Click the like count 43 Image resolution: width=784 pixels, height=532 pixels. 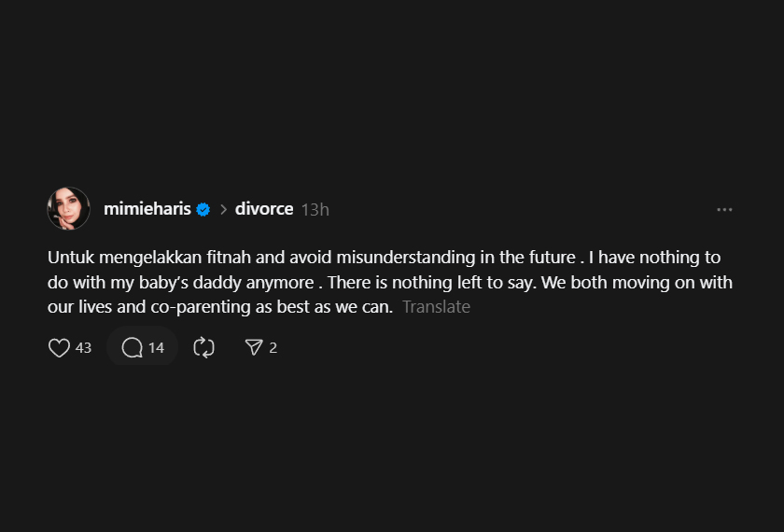tap(83, 348)
